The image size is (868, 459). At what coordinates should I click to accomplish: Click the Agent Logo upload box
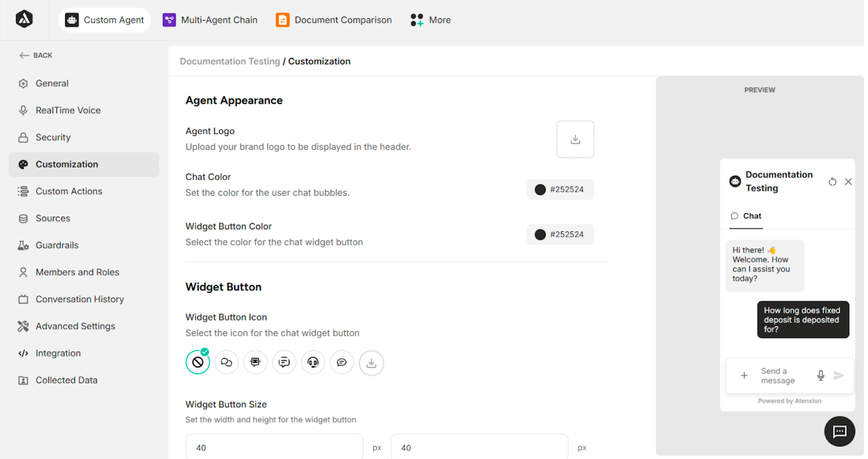pos(575,139)
